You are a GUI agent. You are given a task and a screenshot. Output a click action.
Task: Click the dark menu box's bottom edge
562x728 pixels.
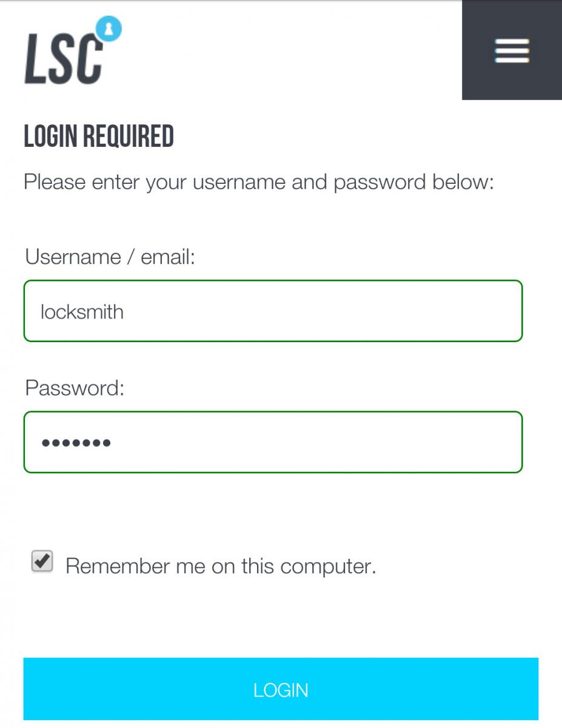coord(512,98)
